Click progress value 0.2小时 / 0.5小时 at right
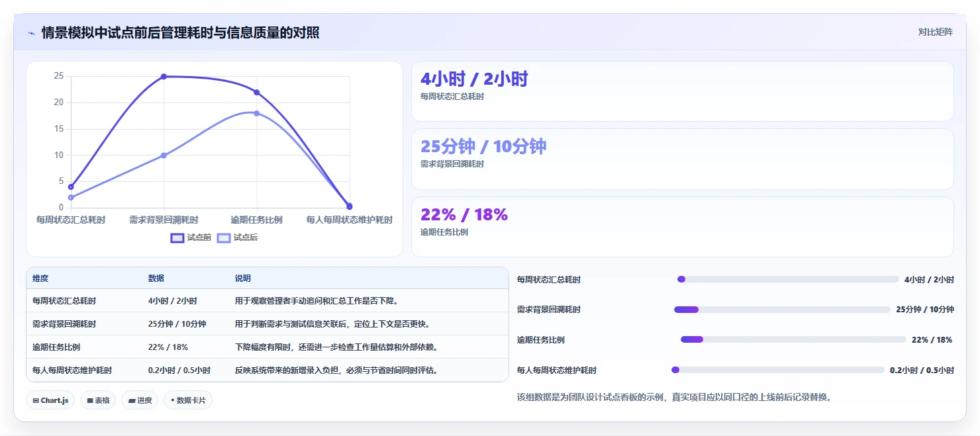This screenshot has height=436, width=980. [x=922, y=371]
